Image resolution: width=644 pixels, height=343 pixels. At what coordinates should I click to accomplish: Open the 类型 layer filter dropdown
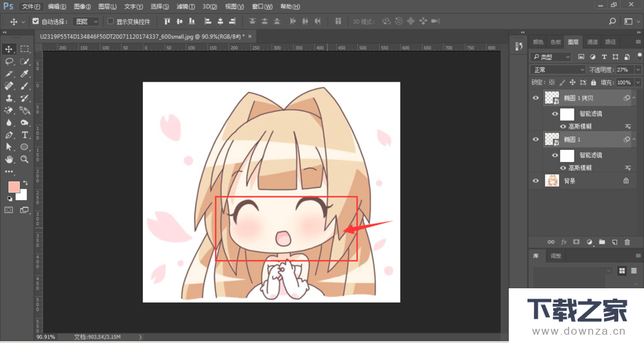tap(551, 57)
